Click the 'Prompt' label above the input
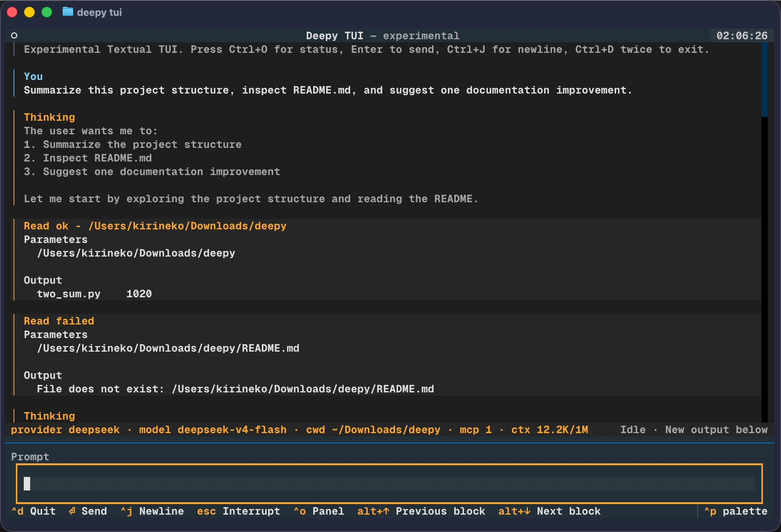Image resolution: width=781 pixels, height=532 pixels. pos(30,457)
